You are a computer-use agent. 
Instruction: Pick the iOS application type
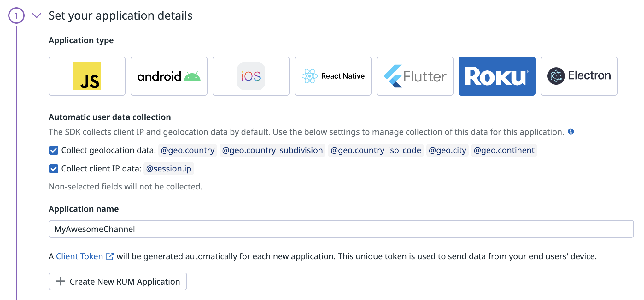251,76
